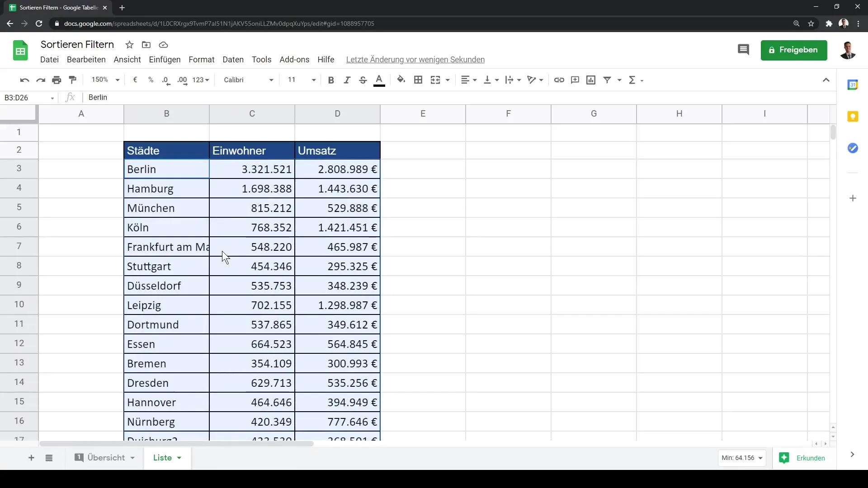The width and height of the screenshot is (868, 488).
Task: Click the name box B3:D26
Action: [29, 98]
